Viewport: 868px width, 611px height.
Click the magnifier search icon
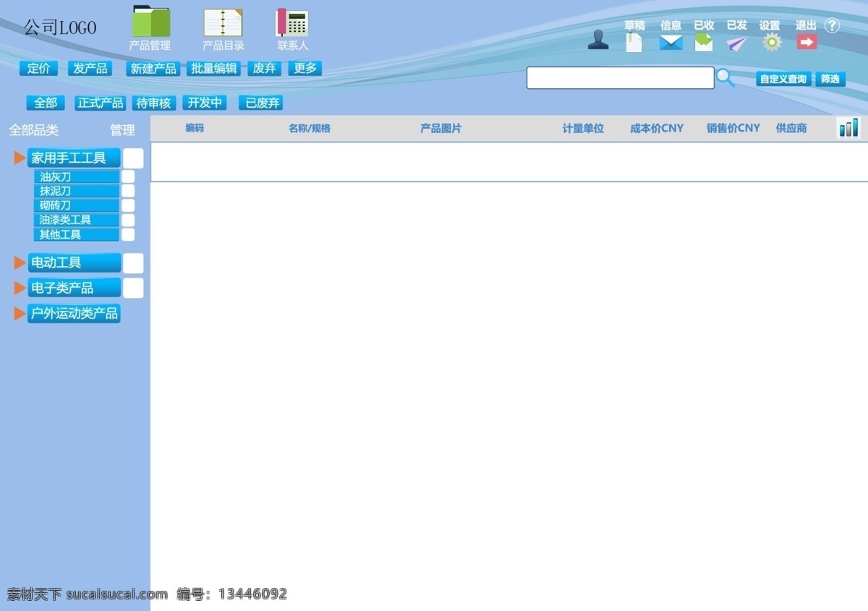pos(726,78)
